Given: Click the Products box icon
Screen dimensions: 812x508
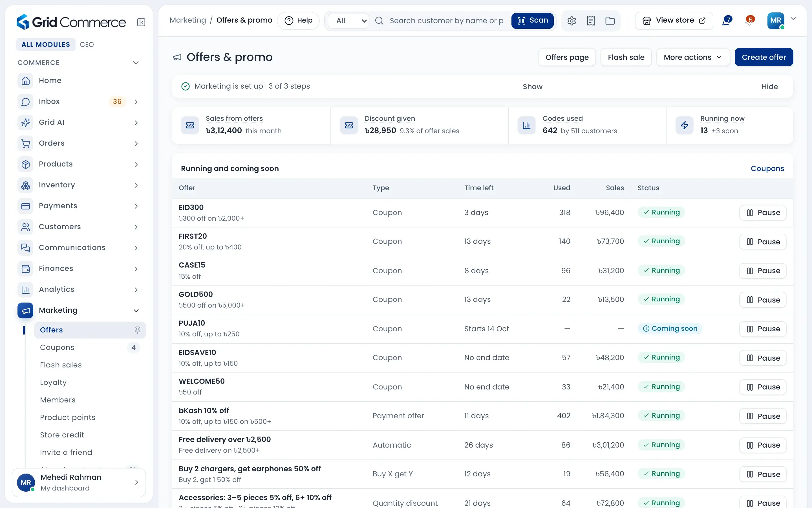Looking at the screenshot, I should pos(25,164).
